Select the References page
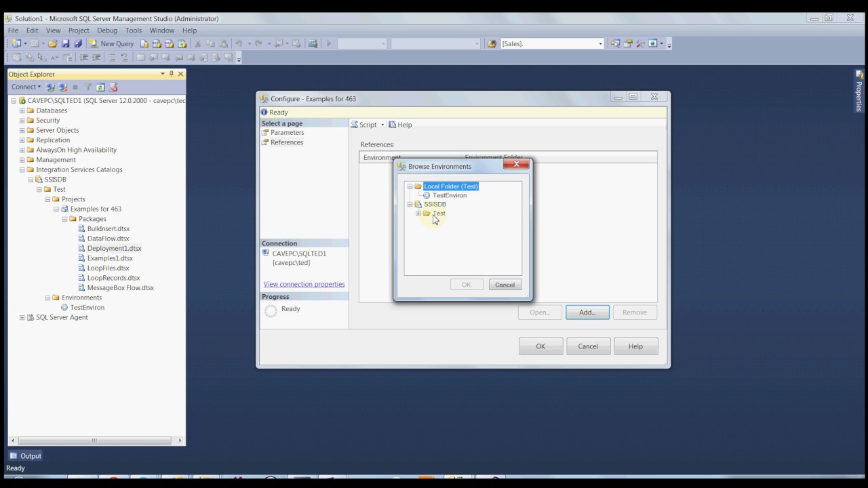Viewport: 868px width, 488px height. (x=286, y=142)
